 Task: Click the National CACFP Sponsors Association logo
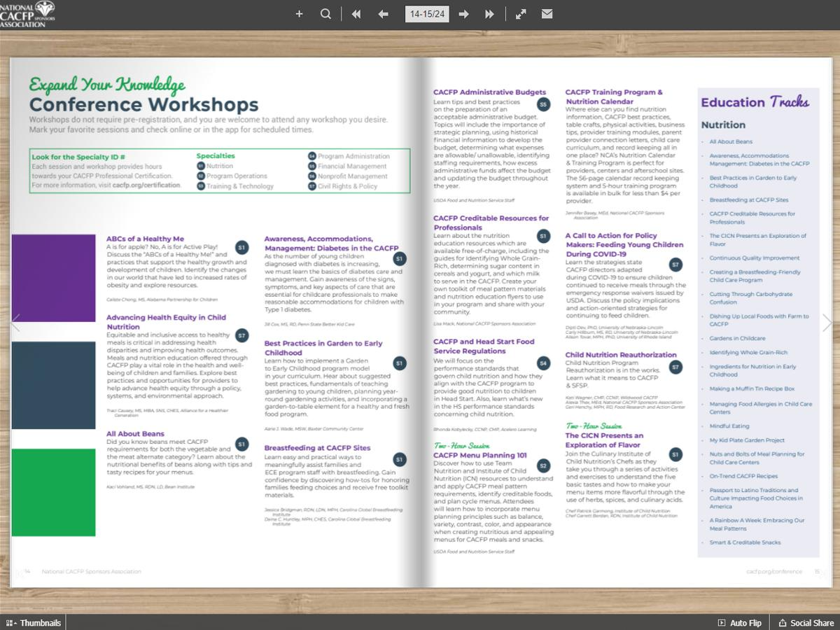pyautogui.click(x=28, y=14)
